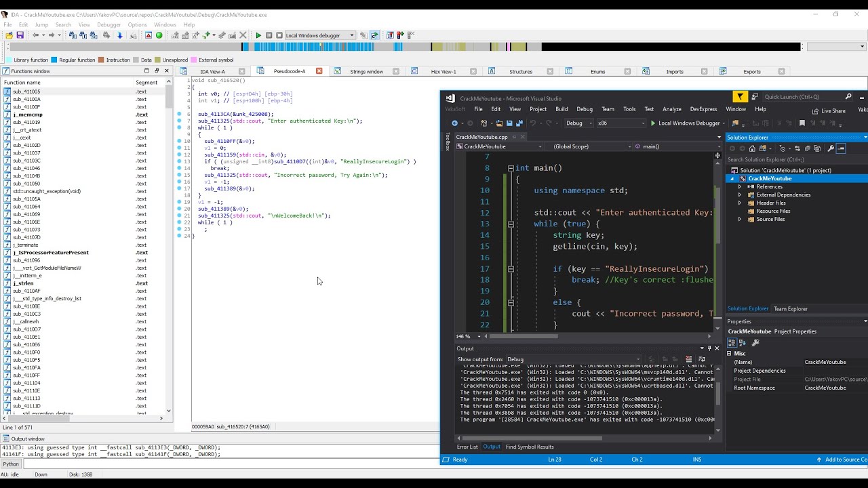The image size is (868, 488).
Task: Click the IDA pause process icon
Action: point(269,35)
